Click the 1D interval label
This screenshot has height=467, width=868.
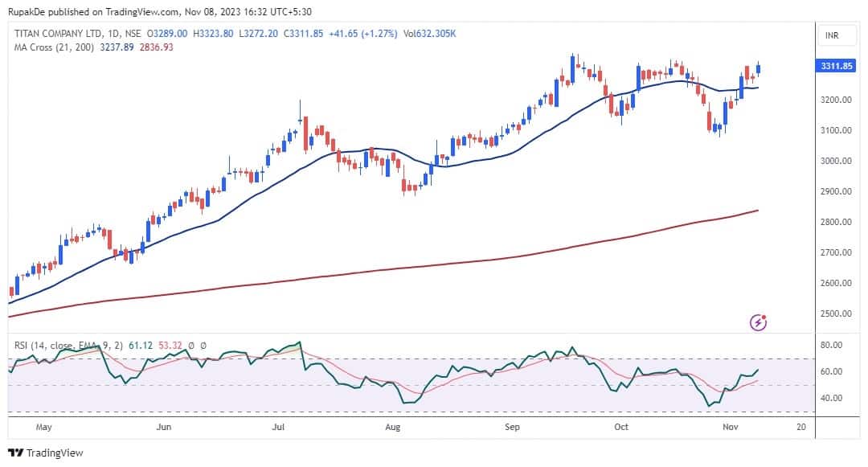114,34
